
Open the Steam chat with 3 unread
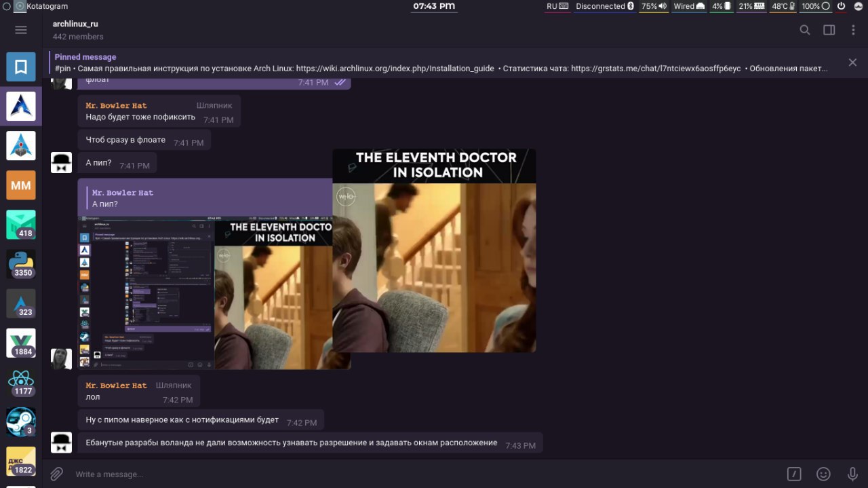[x=21, y=421]
